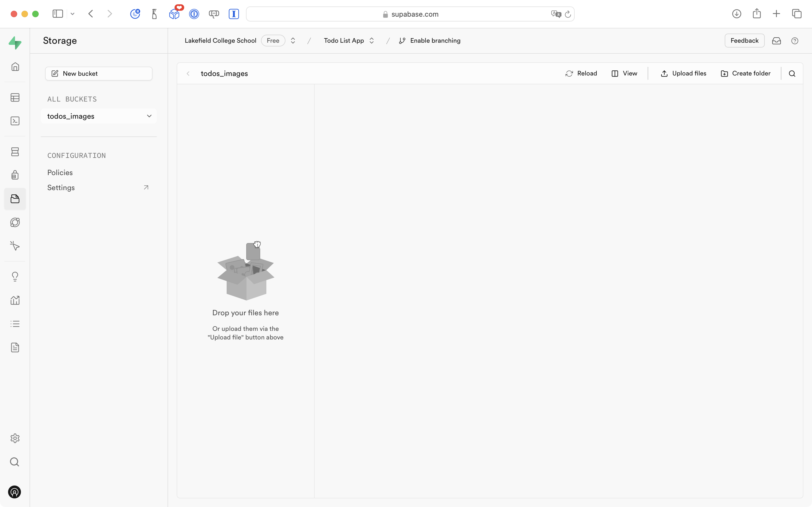Open file search in the storage toolbar
812x507 pixels.
tap(792, 73)
